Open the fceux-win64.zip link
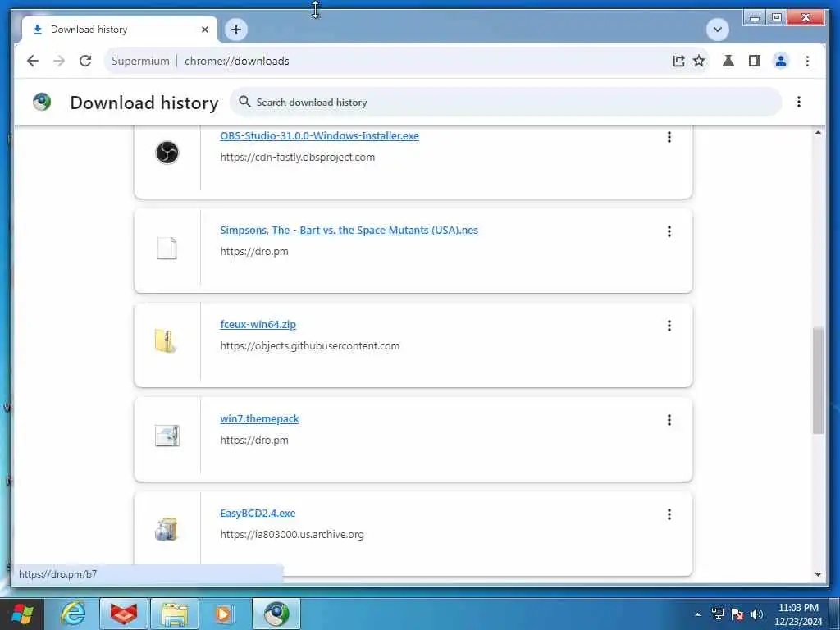The width and height of the screenshot is (840, 630). coord(258,324)
